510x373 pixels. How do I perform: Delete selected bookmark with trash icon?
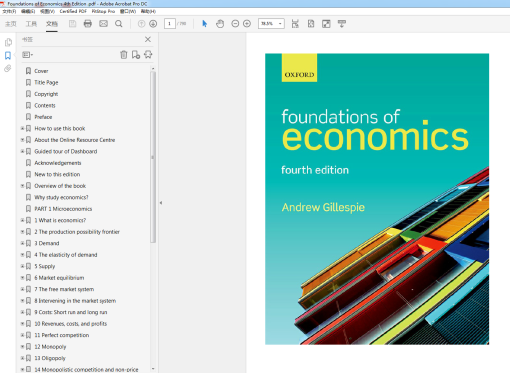(x=124, y=55)
